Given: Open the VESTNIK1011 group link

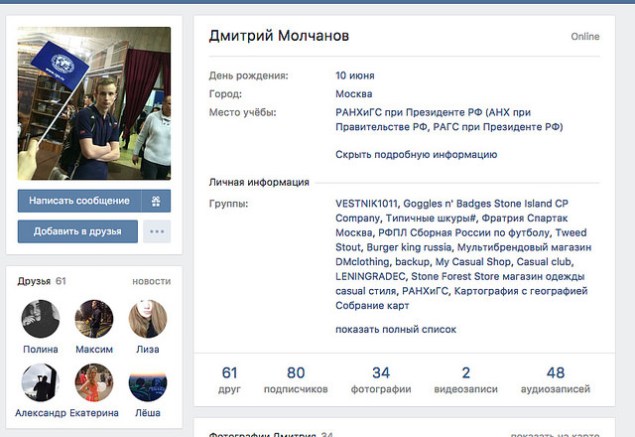Looking at the screenshot, I should (x=367, y=204).
